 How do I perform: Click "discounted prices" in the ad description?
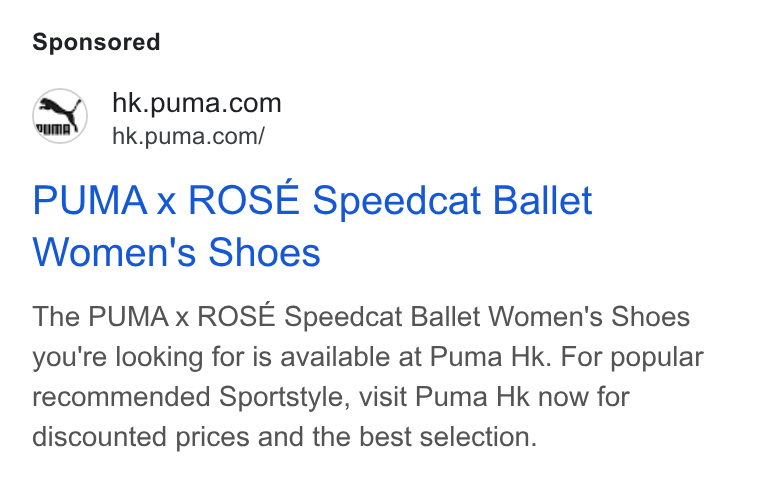point(141,437)
